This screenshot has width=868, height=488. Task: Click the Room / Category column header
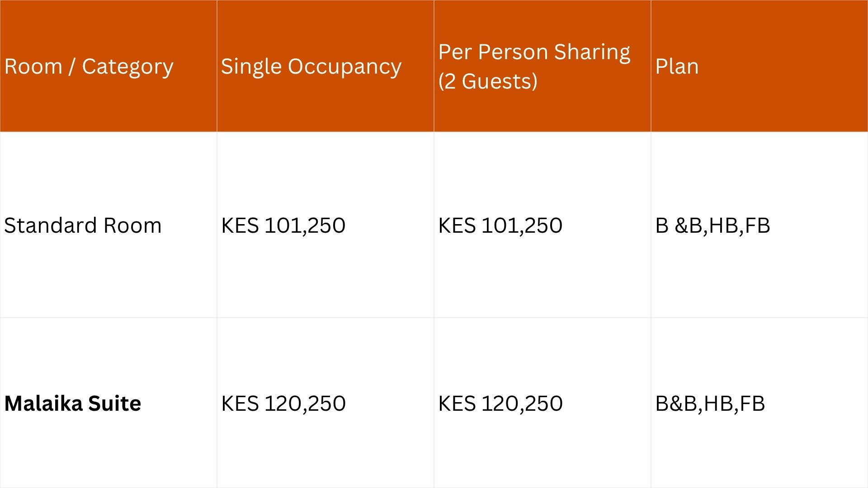(x=89, y=66)
